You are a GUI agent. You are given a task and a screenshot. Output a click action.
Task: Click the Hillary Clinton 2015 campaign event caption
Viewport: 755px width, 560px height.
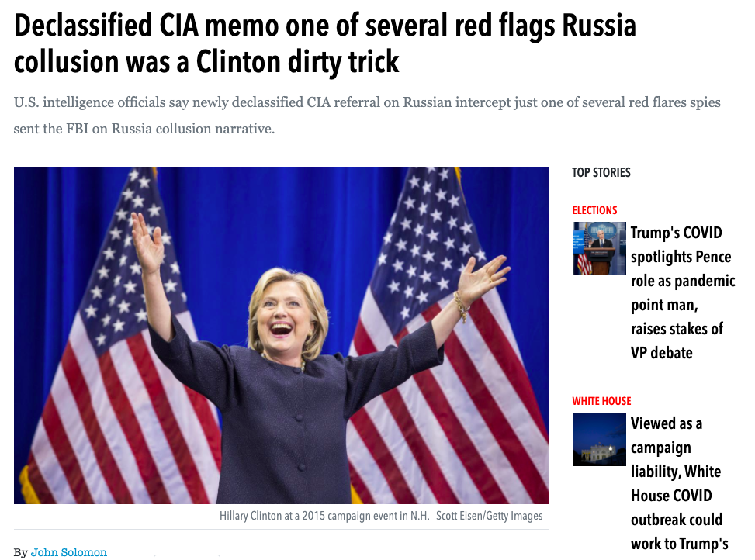tap(324, 516)
